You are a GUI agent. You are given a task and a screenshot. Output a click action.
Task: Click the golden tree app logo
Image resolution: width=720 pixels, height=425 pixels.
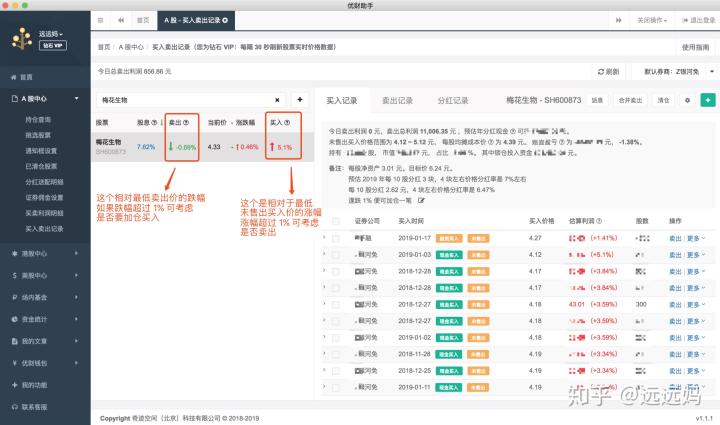click(22, 38)
